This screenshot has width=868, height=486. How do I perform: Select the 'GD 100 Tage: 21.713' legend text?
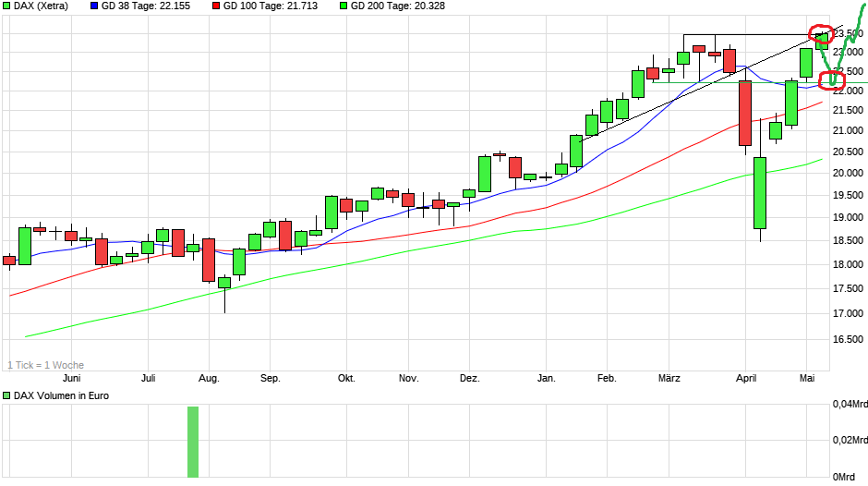point(271,6)
